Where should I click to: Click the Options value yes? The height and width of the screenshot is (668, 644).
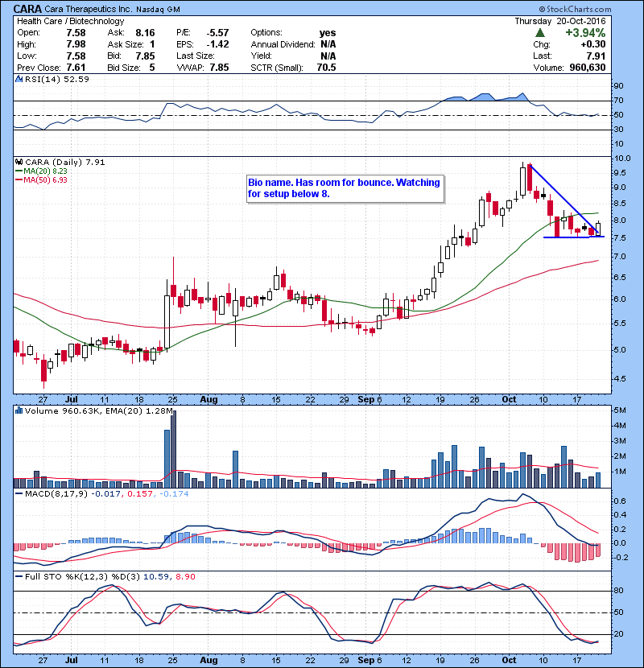328,33
